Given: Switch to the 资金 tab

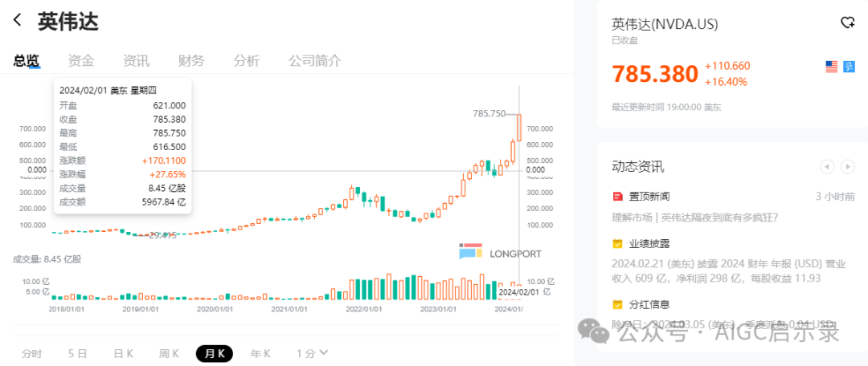Looking at the screenshot, I should tap(81, 61).
